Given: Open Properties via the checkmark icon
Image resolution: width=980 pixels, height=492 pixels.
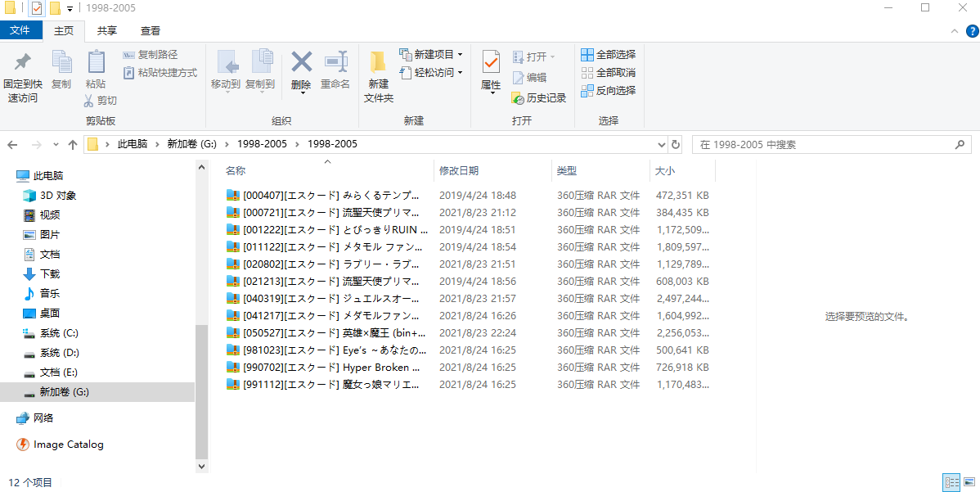Looking at the screenshot, I should pyautogui.click(x=491, y=63).
